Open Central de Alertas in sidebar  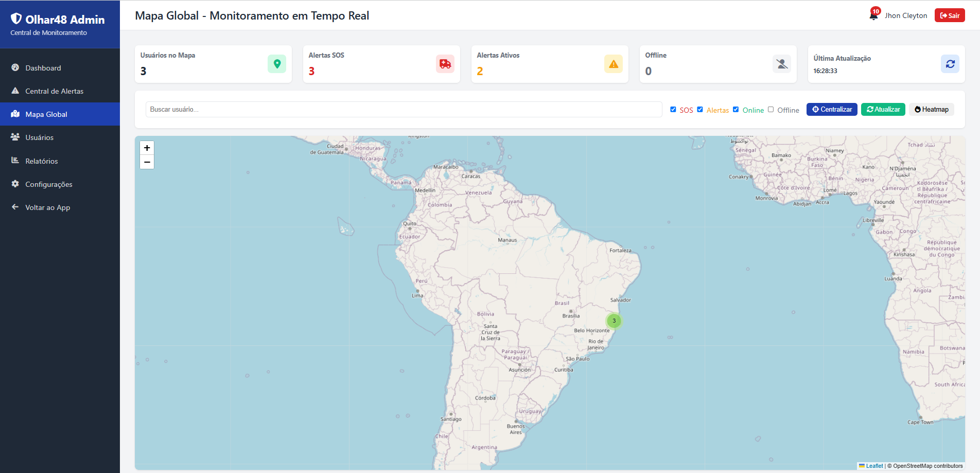54,91
